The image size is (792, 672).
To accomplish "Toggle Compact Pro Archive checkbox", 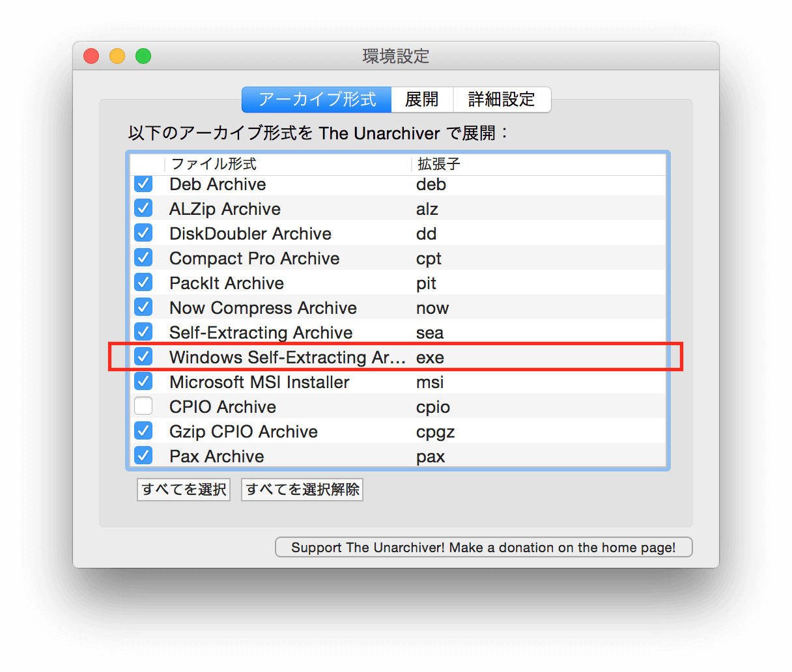I will point(143,258).
